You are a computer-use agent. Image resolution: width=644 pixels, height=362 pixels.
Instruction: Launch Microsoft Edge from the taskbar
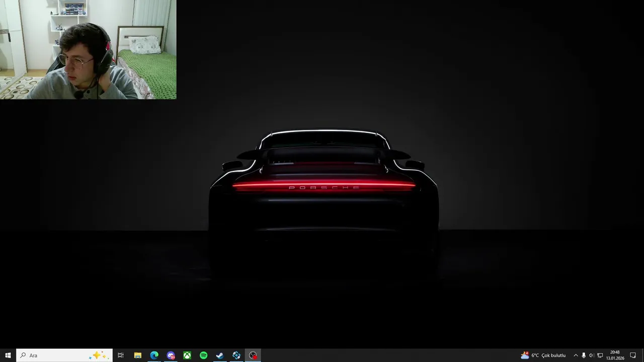tap(154, 355)
